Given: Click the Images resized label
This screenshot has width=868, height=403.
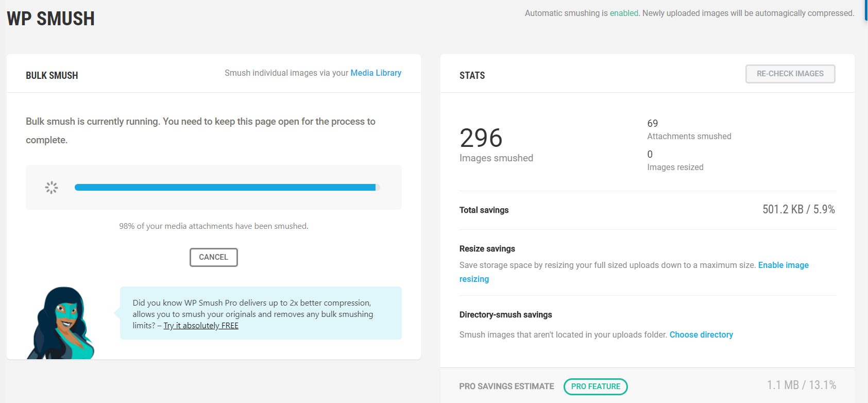Looking at the screenshot, I should (675, 167).
